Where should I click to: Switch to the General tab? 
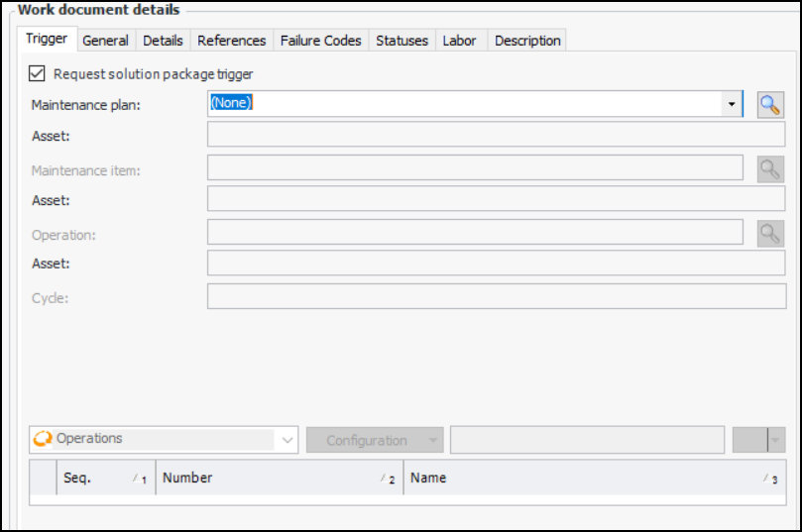105,41
